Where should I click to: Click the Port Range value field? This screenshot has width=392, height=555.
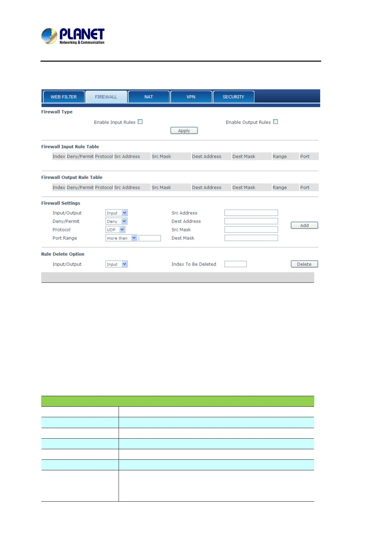[150, 238]
